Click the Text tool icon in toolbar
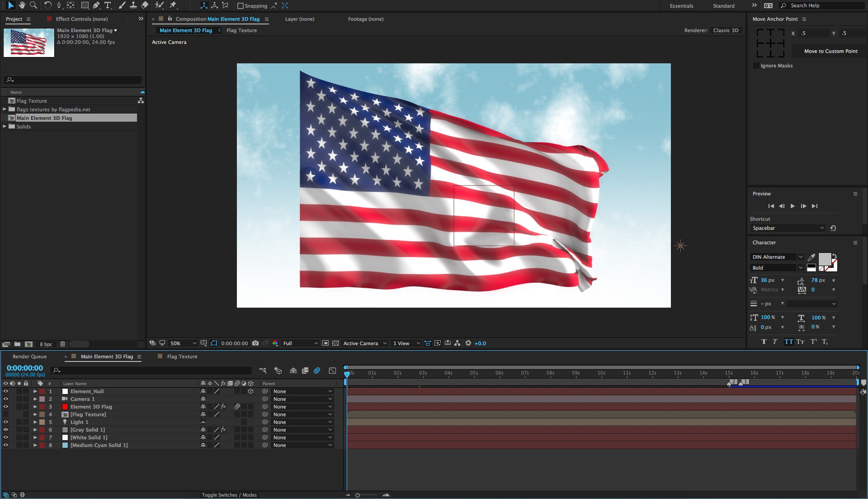868x499 pixels. (107, 5)
